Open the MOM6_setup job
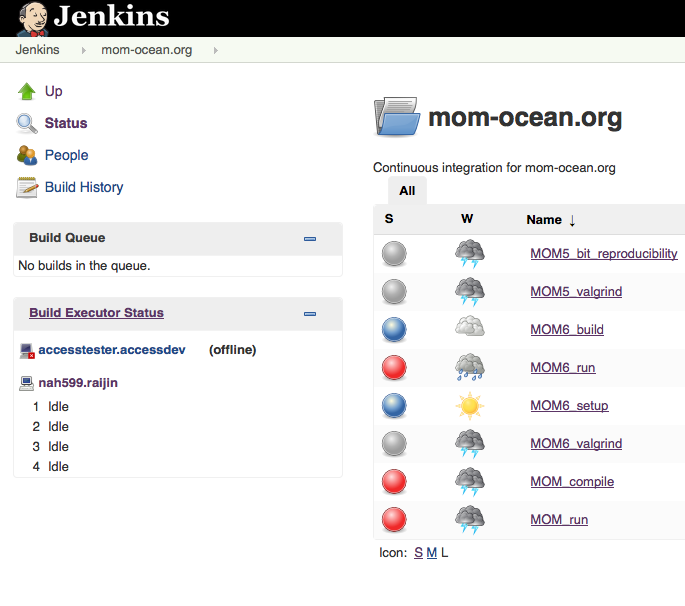This screenshot has width=685, height=606. 569,405
